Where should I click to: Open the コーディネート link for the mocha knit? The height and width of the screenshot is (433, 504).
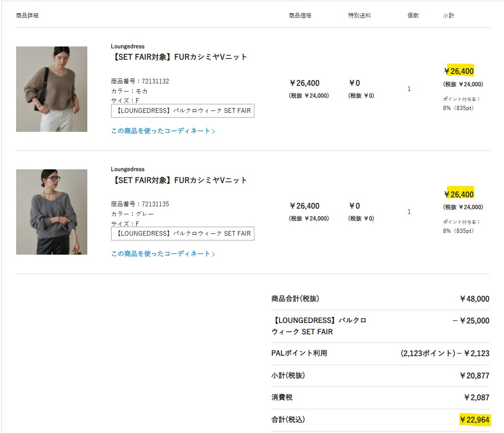(163, 131)
